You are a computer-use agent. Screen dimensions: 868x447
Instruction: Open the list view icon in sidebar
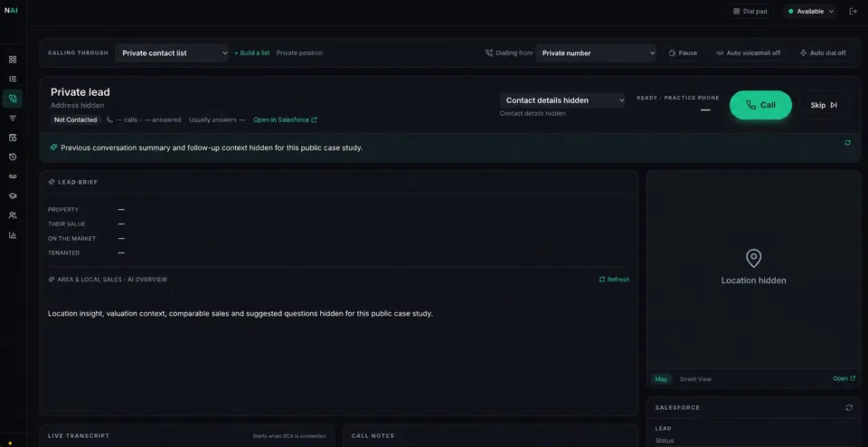(13, 79)
